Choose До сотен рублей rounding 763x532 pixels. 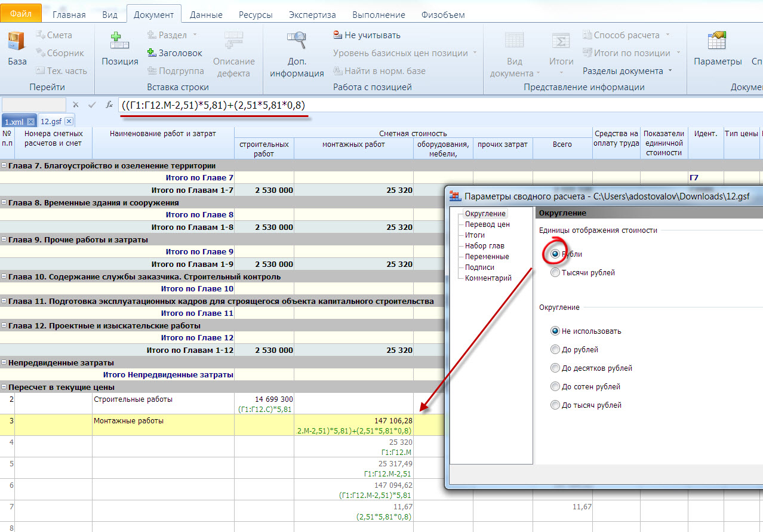556,387
